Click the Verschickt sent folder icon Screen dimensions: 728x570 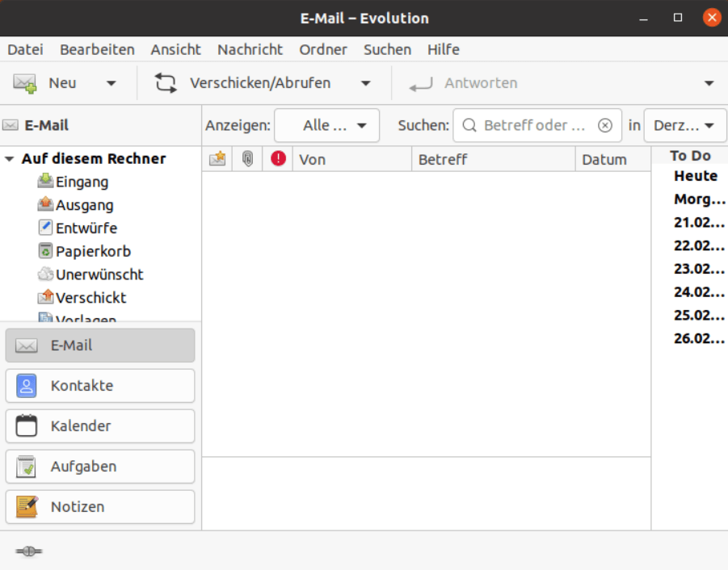click(45, 297)
